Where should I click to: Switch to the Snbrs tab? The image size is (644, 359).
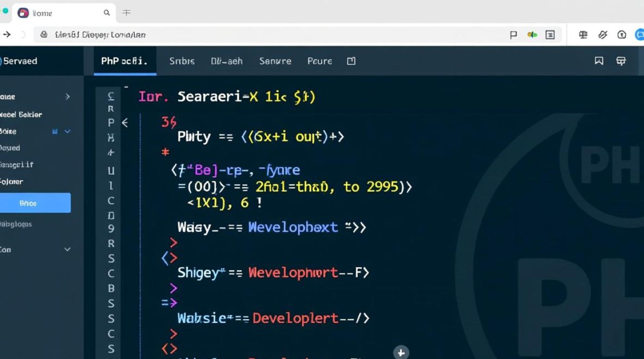tap(182, 61)
